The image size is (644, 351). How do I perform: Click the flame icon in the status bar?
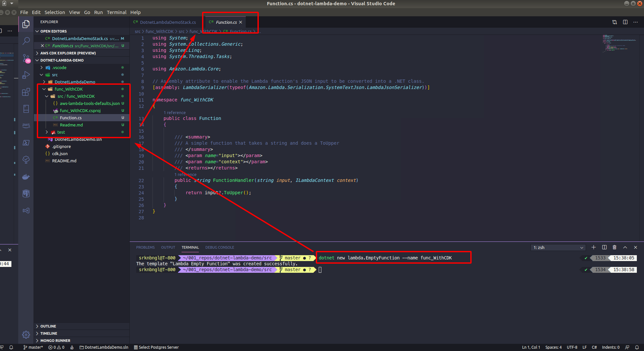[x=72, y=347]
